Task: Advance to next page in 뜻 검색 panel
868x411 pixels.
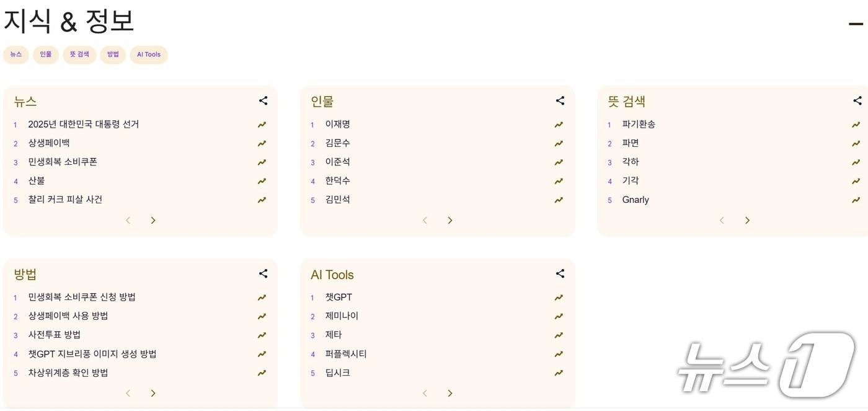Action: pyautogui.click(x=746, y=219)
